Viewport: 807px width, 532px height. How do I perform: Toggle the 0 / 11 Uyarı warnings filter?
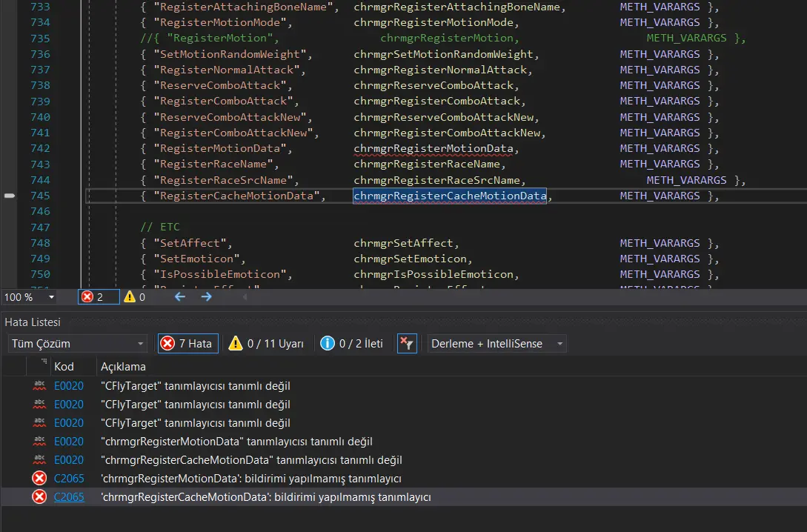(267, 344)
